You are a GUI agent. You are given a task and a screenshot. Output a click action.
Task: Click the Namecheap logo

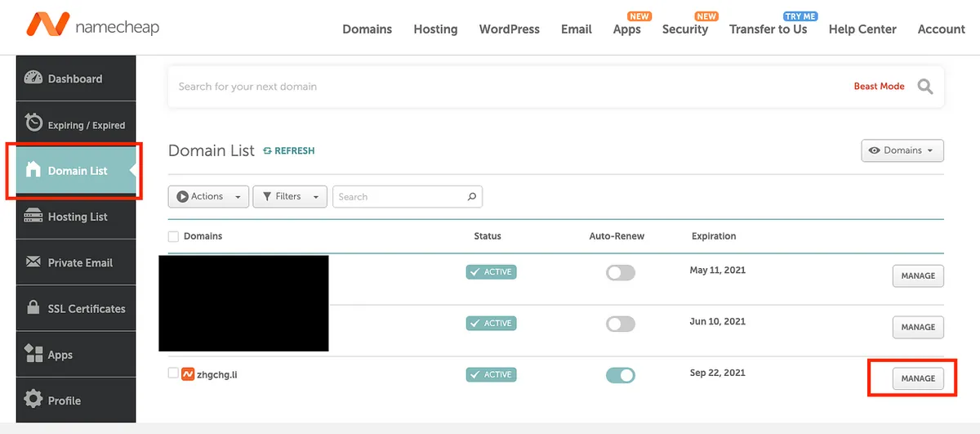tap(92, 26)
